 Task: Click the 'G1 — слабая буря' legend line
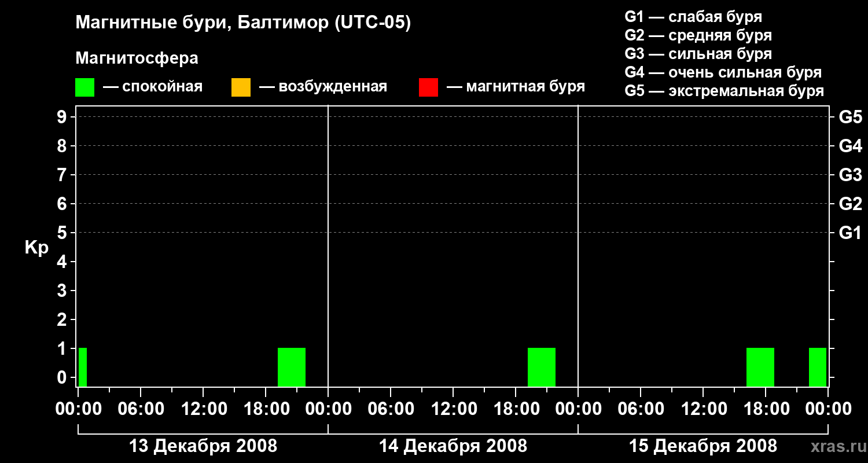click(x=693, y=17)
